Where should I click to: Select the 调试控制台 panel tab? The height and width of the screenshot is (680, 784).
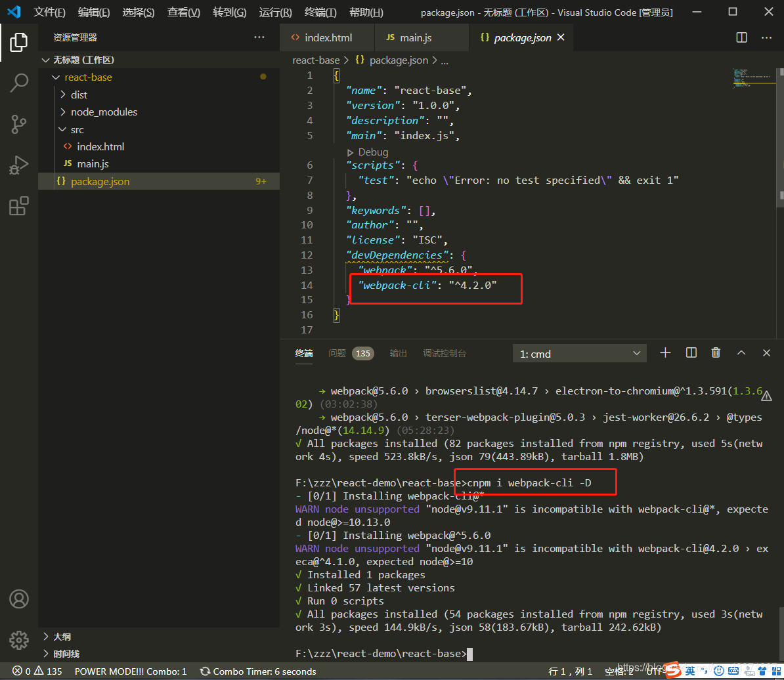[x=445, y=353]
